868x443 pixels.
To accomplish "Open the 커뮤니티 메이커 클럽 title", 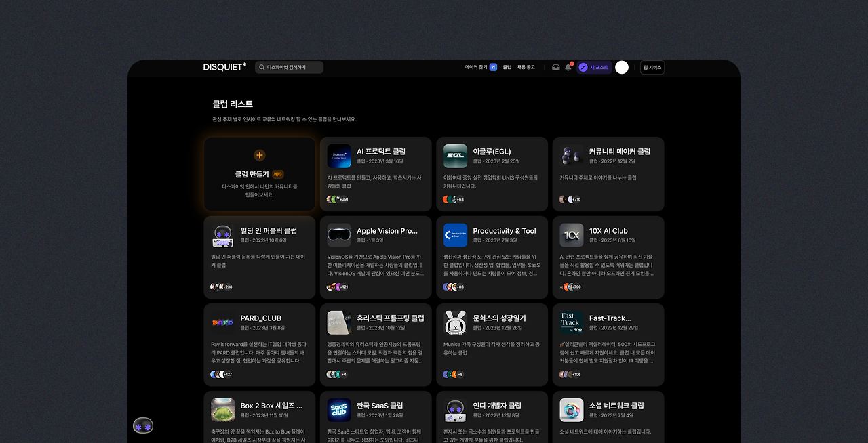I will (x=620, y=152).
